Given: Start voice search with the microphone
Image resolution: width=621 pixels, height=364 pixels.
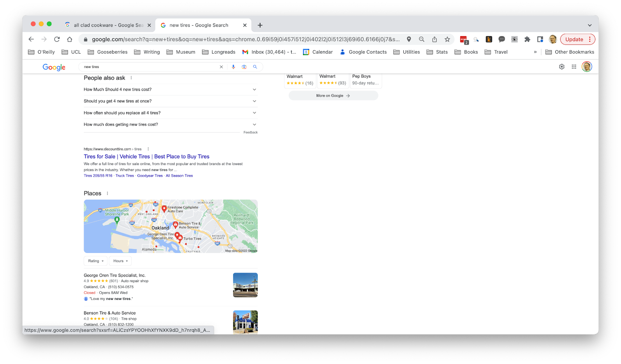Looking at the screenshot, I should [233, 67].
